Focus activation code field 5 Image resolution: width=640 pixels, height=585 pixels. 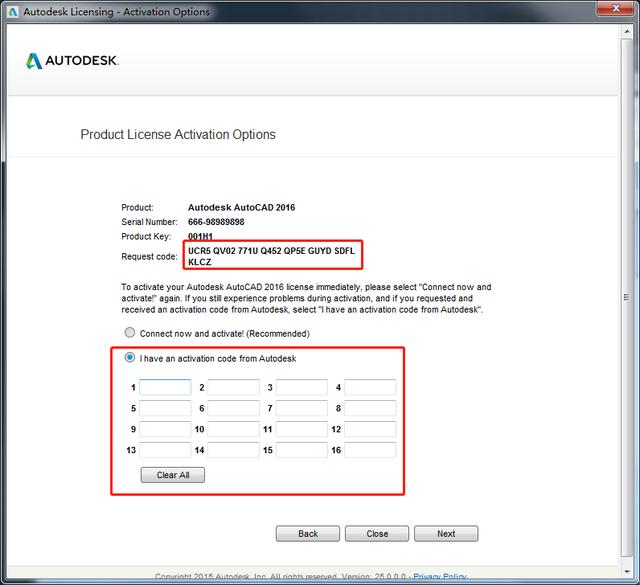click(x=165, y=408)
